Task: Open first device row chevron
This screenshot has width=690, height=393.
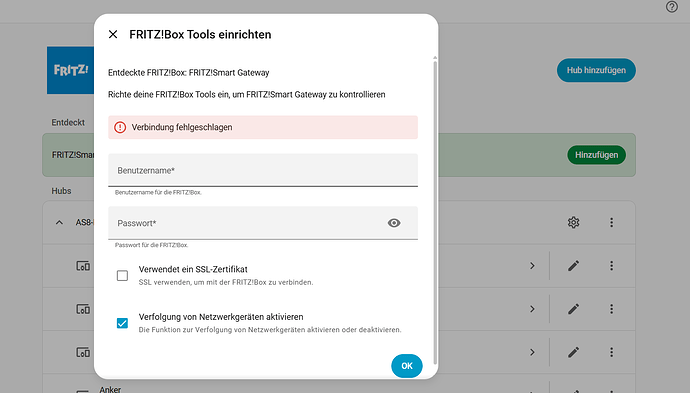Action: click(532, 266)
